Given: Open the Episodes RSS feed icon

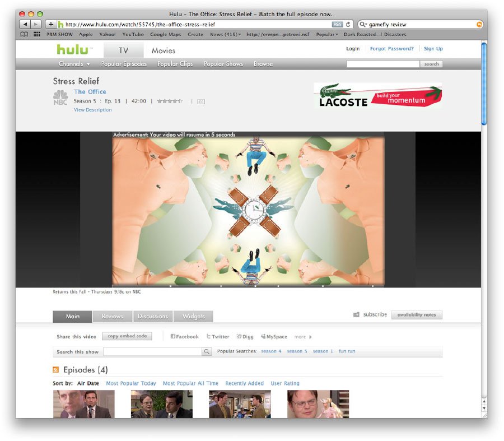Looking at the screenshot, I should (56, 370).
